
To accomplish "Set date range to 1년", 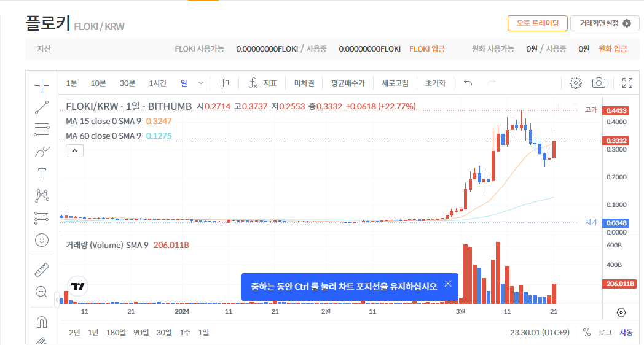I will pyautogui.click(x=93, y=332).
